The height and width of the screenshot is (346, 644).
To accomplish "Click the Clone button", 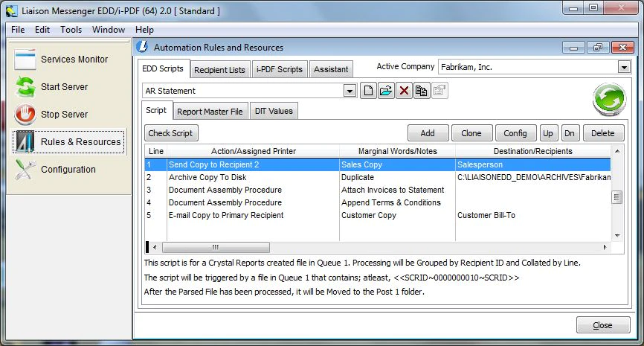I will [471, 133].
